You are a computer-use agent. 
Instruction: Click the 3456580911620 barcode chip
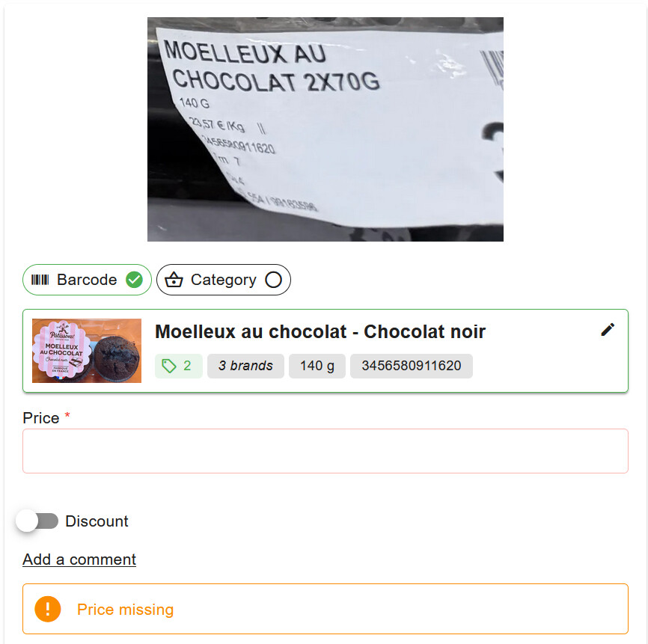(x=412, y=366)
